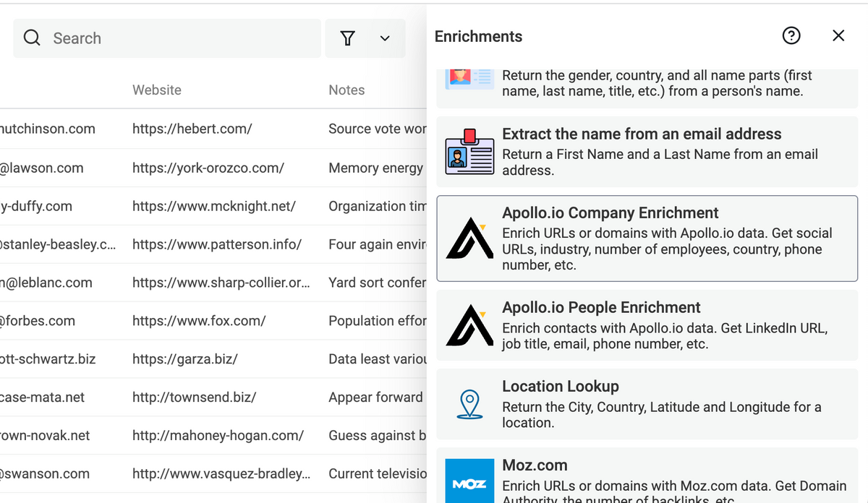Click the https://www.fox.com/ cell

point(199,321)
